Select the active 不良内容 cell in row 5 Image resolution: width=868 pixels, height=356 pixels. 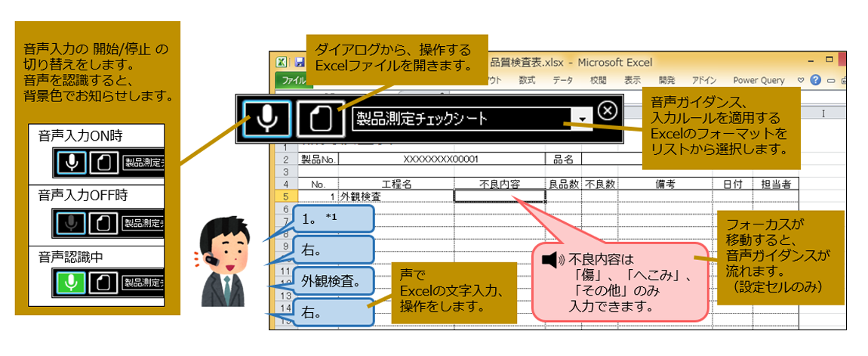click(x=499, y=196)
